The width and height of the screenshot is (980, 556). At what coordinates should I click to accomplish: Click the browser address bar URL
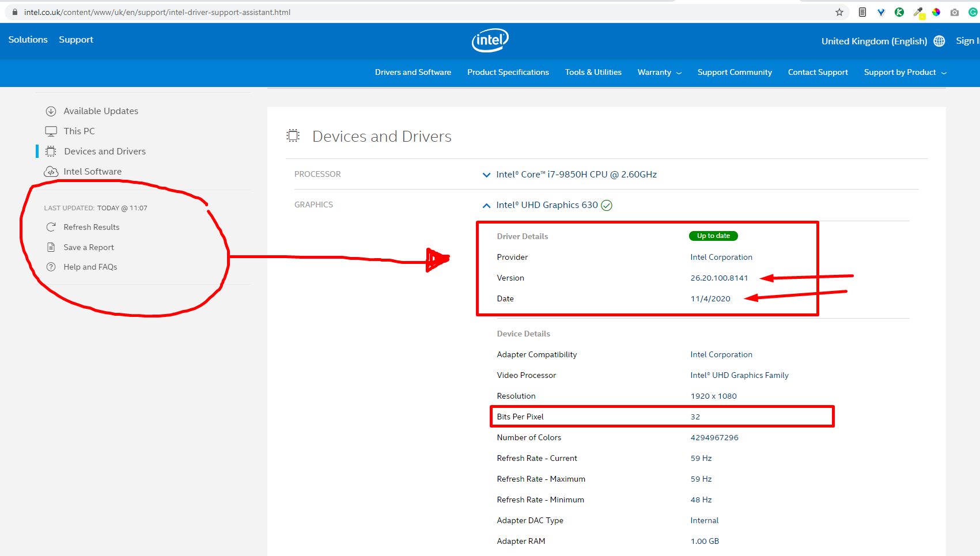click(x=157, y=12)
